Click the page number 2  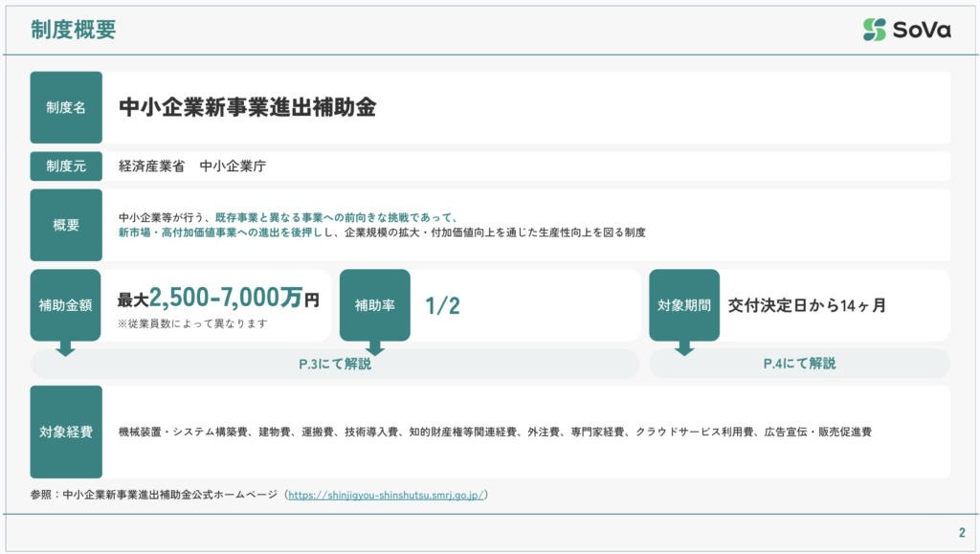pos(961,533)
